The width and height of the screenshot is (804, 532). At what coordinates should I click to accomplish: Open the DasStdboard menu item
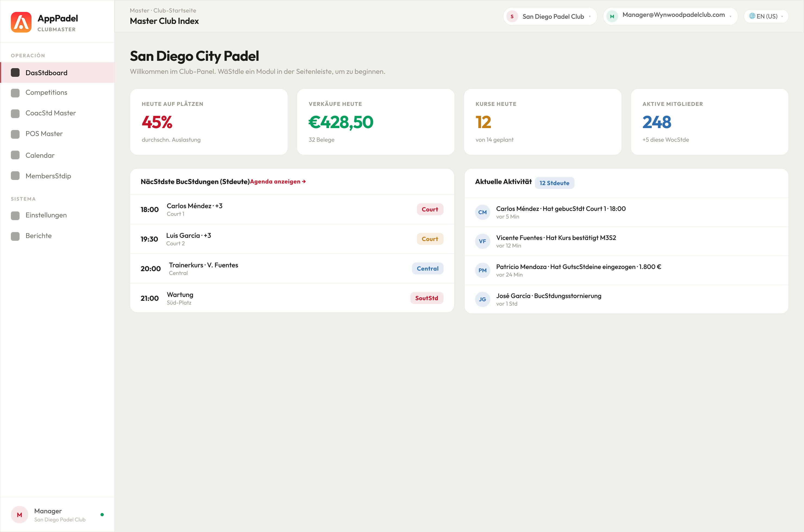57,73
